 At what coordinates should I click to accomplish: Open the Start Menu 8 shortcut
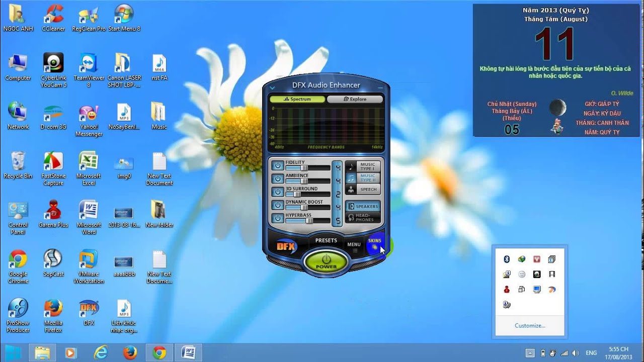tap(124, 19)
